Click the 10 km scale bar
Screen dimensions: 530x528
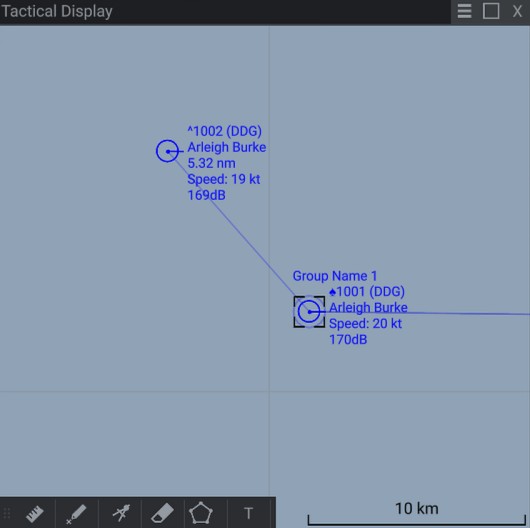[417, 515]
